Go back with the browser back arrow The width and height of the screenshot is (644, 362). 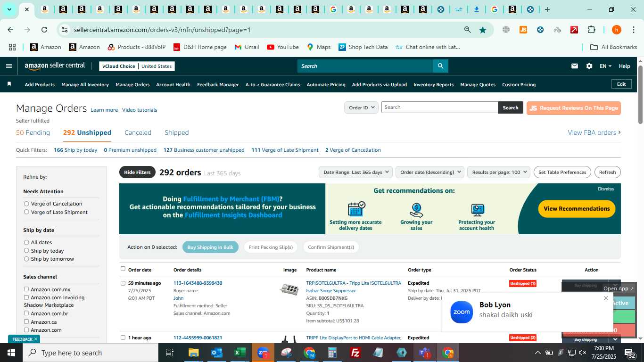(x=10, y=30)
